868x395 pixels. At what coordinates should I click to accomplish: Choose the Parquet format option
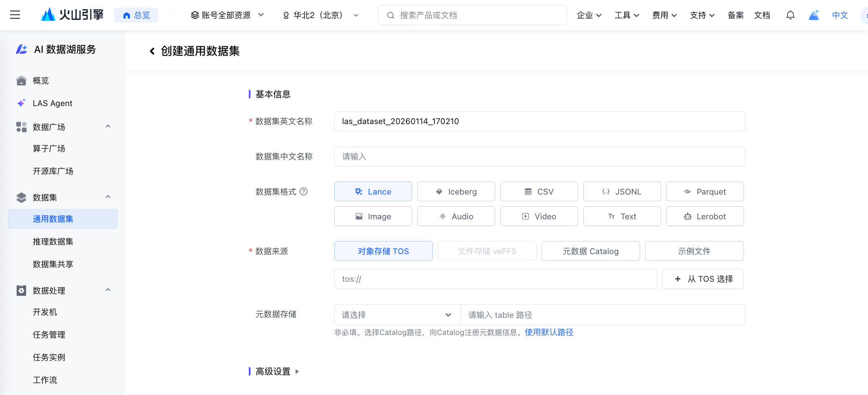705,192
